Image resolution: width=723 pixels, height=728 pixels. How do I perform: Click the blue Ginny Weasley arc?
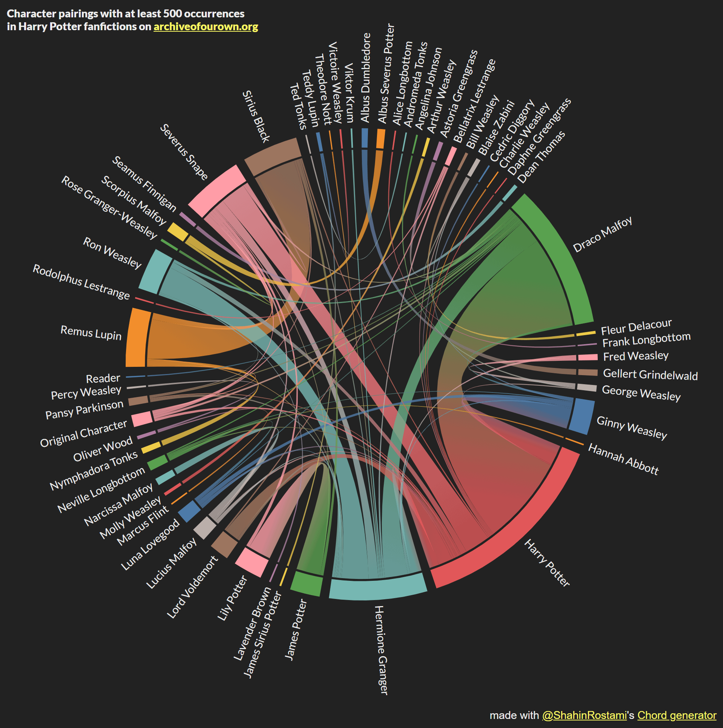click(x=582, y=417)
